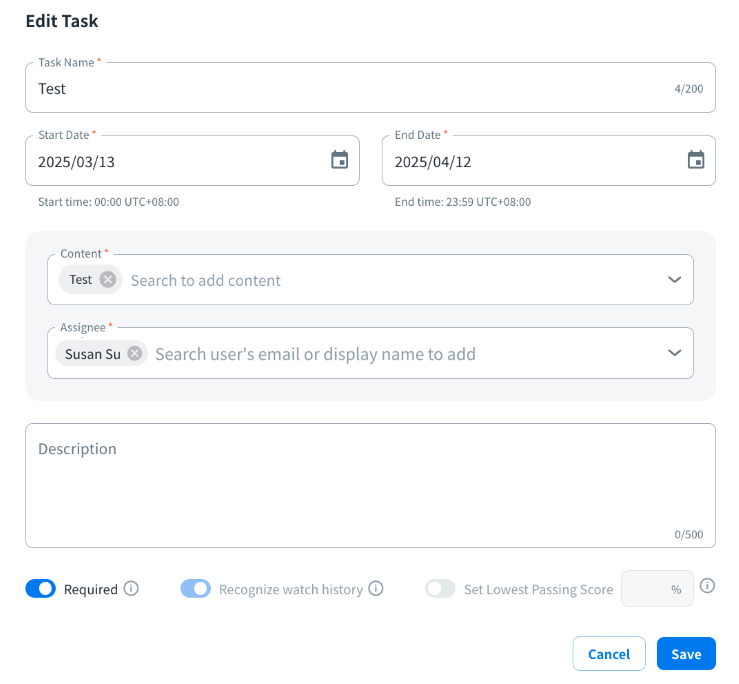Enable the Set Lowest Passing Score switch
Screen dimensions: 739x684
coord(440,589)
